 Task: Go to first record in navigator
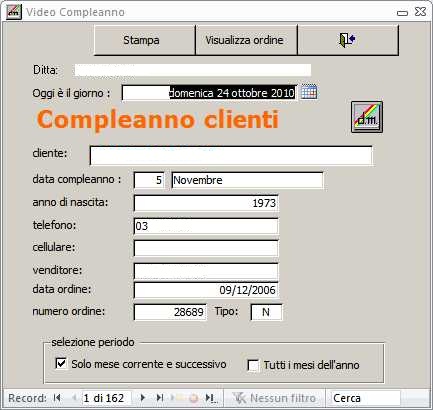click(57, 398)
